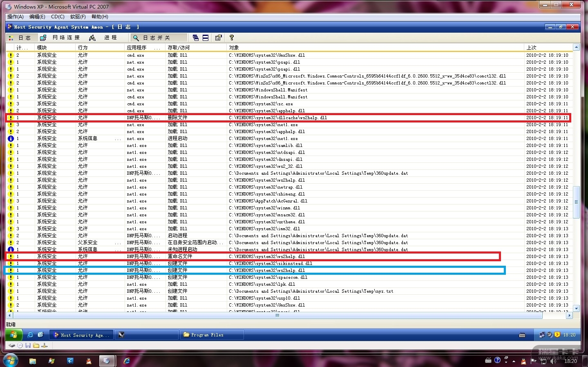588x367 pixels.
Task: Select the row for sikinstead.dll
Action: click(289, 263)
